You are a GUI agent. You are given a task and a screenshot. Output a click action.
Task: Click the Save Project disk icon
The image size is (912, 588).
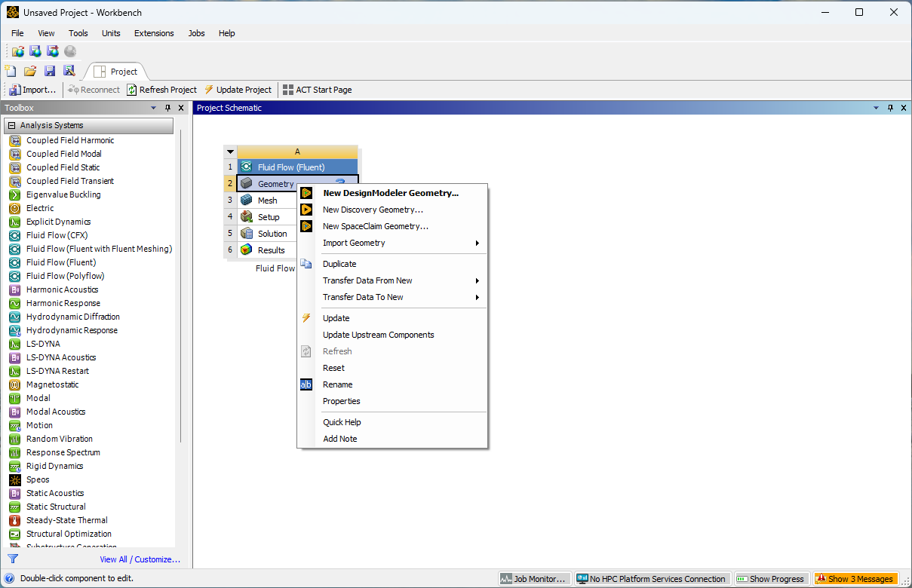(x=50, y=71)
